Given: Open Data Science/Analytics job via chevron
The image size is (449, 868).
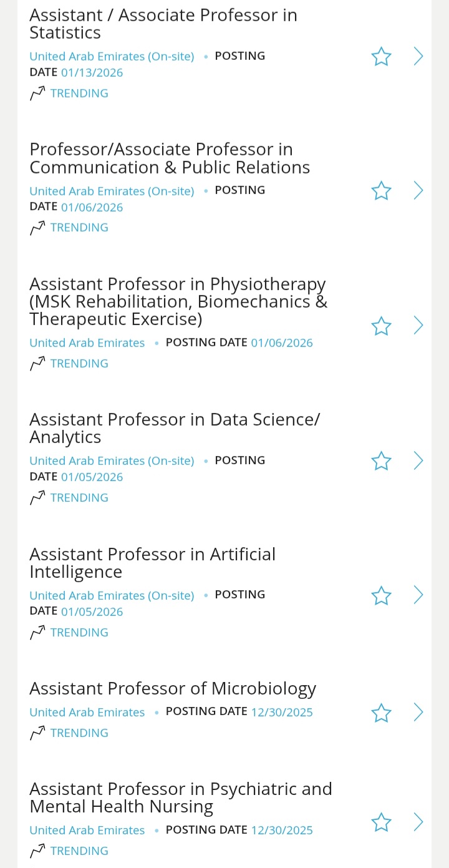Looking at the screenshot, I should tap(418, 461).
